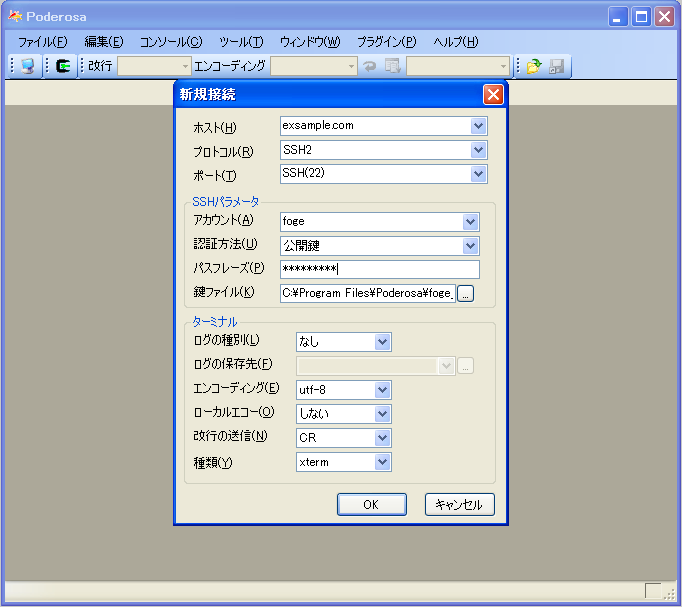Click the 種類(Y) label
Image resolution: width=682 pixels, height=607 pixels.
pyautogui.click(x=213, y=463)
